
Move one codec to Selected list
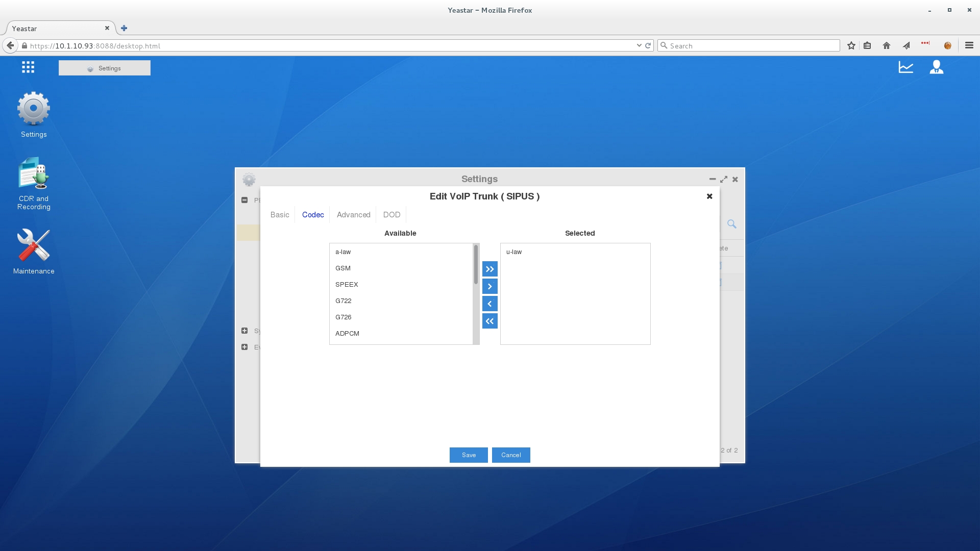click(489, 286)
